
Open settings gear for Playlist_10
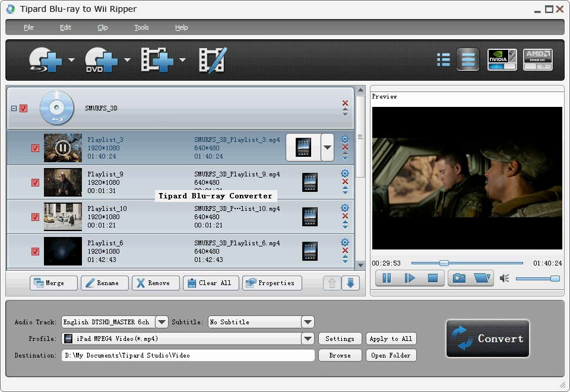click(345, 208)
